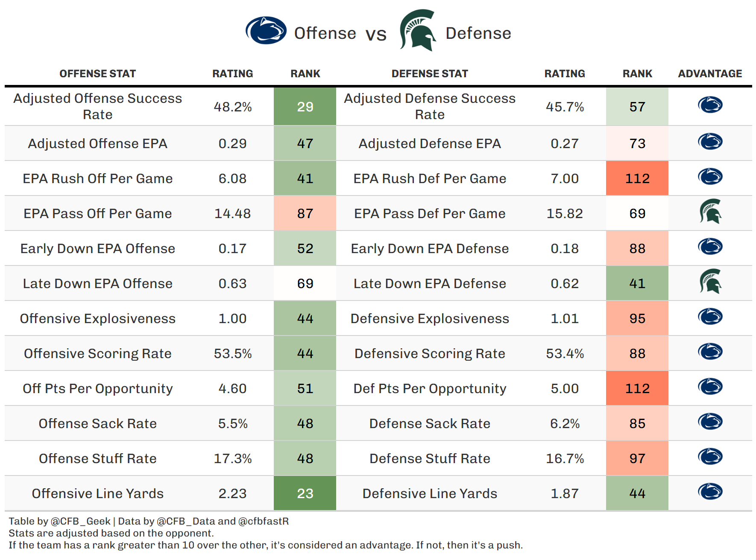Click the Def Pts Per Opportunity label

[x=430, y=388]
